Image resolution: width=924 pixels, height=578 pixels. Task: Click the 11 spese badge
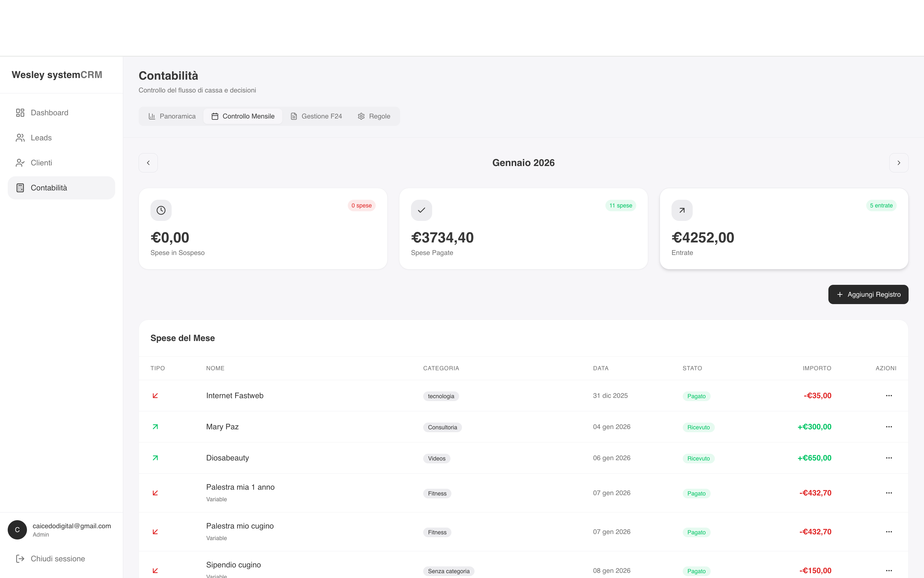pos(620,205)
